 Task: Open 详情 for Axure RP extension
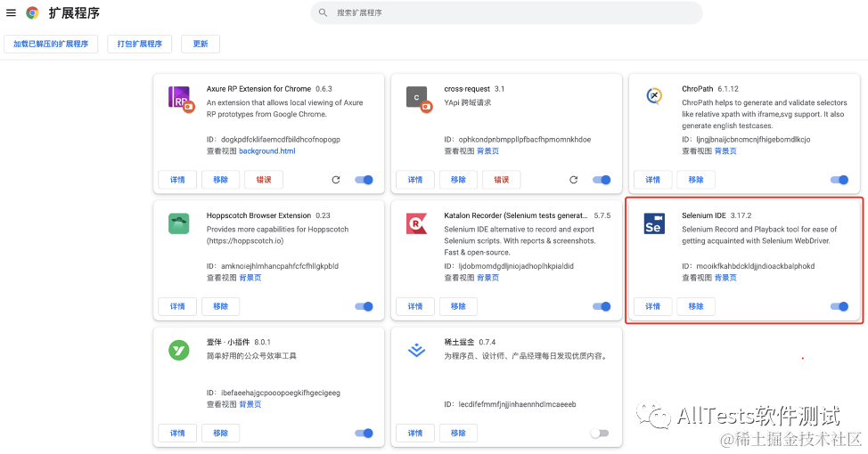177,180
